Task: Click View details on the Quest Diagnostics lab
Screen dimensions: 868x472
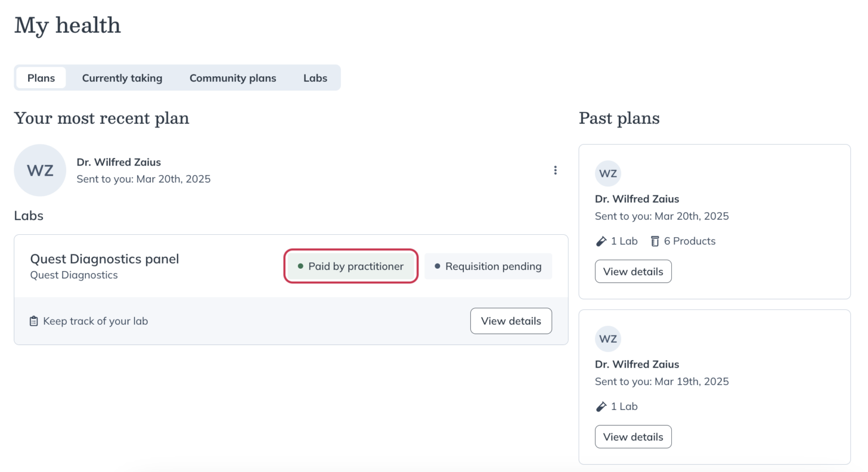Action: tap(510, 321)
